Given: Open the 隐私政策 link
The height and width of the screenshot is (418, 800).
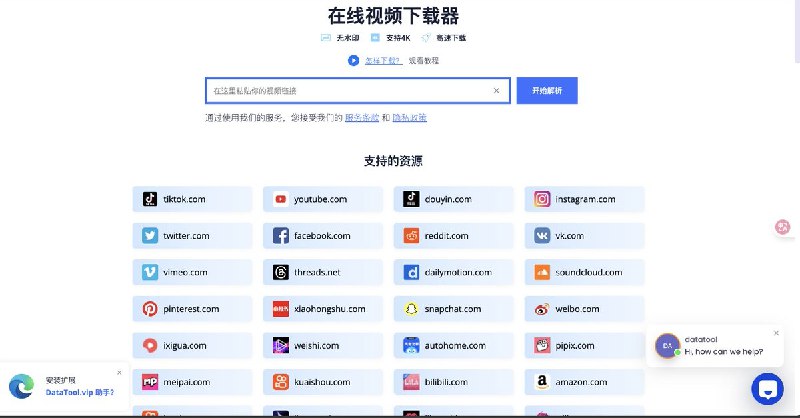Looking at the screenshot, I should click(x=409, y=117).
